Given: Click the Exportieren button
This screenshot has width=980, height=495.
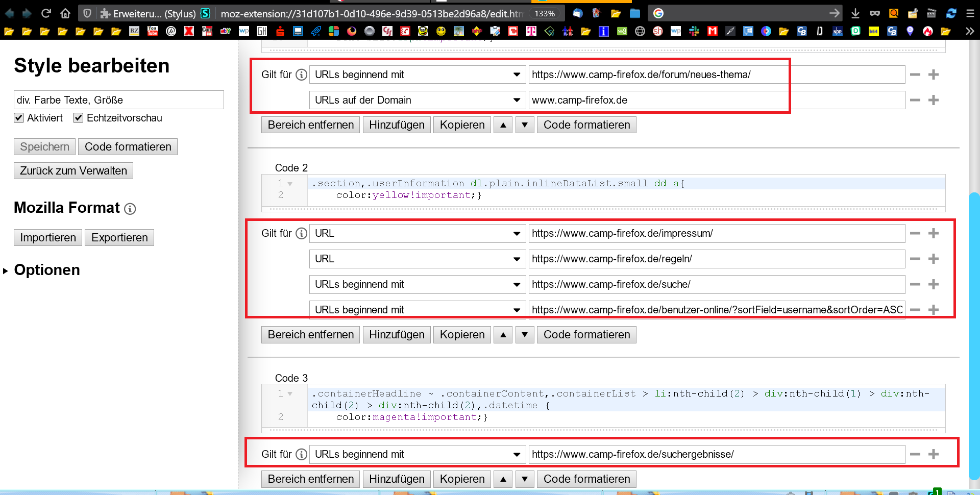Looking at the screenshot, I should (x=119, y=238).
